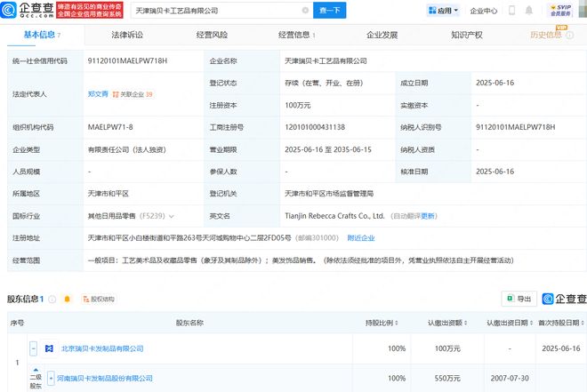This screenshot has width=587, height=392.
Task: Click 登记机关 天津市和平区市场监督管理局
Action: [x=329, y=194]
